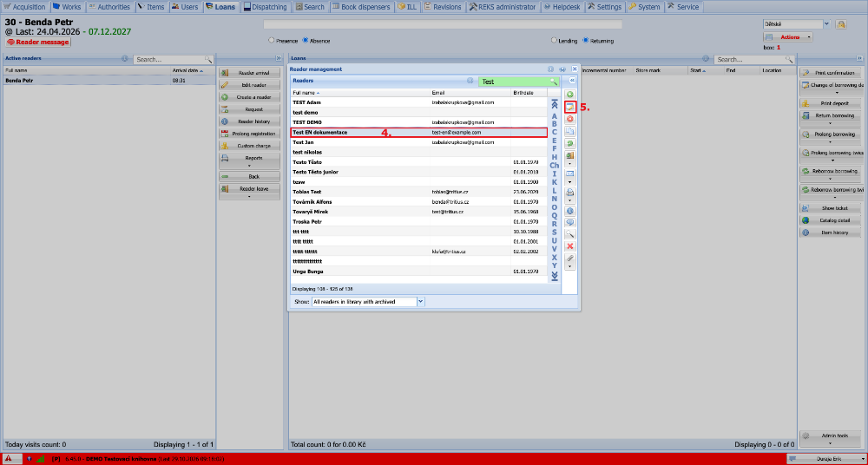The height and width of the screenshot is (465, 868).
Task: Select the reader row Tobias Test
Action: coord(419,192)
